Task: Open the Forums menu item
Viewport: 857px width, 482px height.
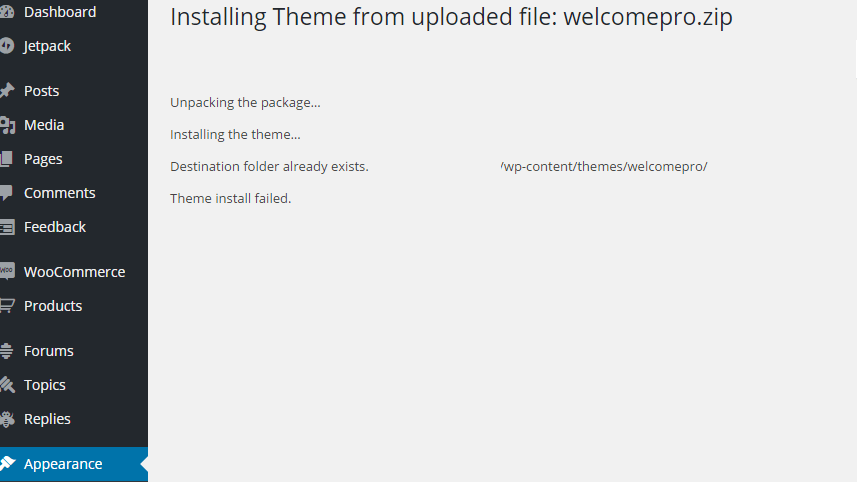Action: [49, 351]
